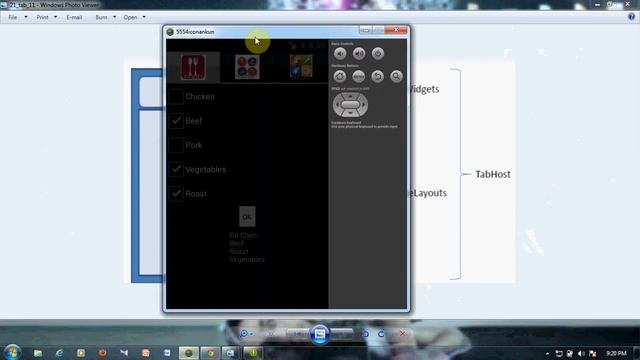Click the emulator power button
Screen dimensions: 640x360
(378, 53)
